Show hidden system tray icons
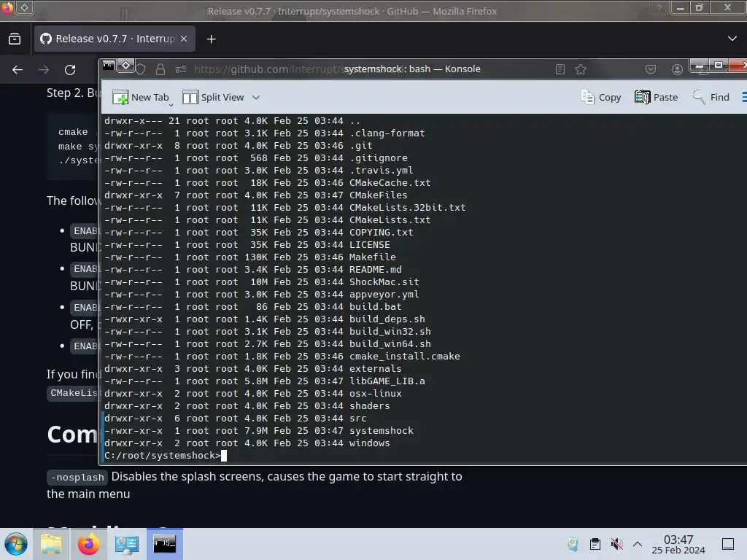Screen dimensions: 747x560 pyautogui.click(x=638, y=544)
